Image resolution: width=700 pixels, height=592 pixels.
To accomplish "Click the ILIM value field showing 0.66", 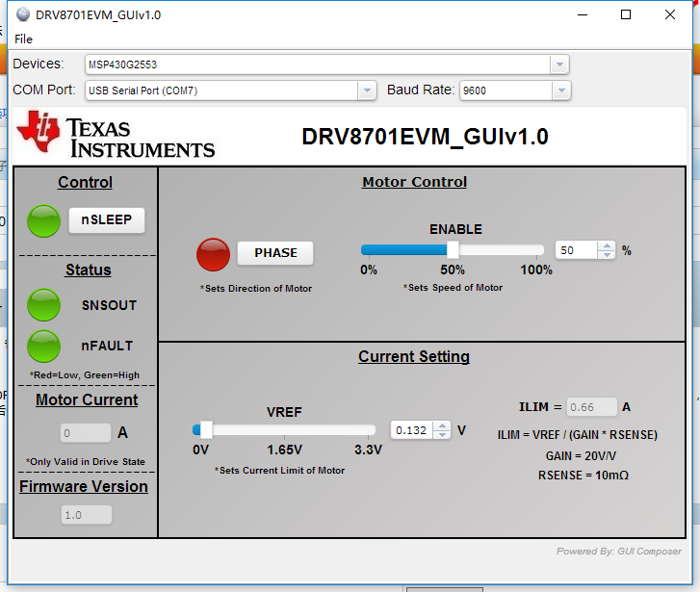I will point(592,407).
